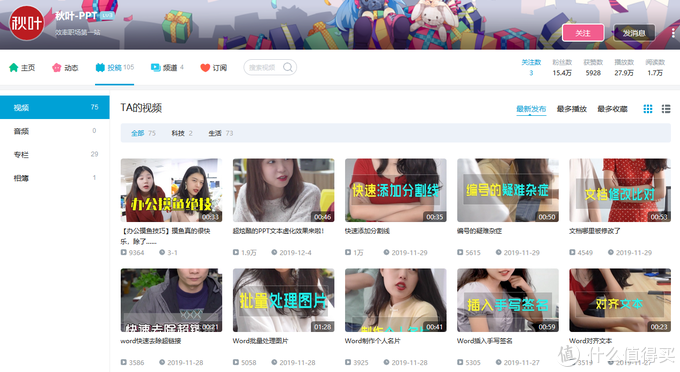Click title Word批量处理图片
This screenshot has width=680, height=372.
(x=260, y=341)
